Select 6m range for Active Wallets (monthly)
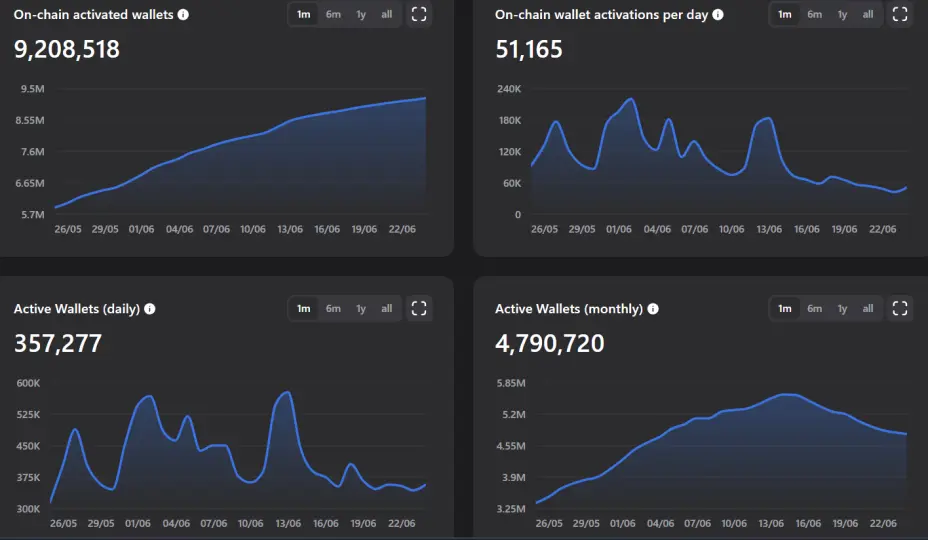This screenshot has width=928, height=540. tap(814, 308)
